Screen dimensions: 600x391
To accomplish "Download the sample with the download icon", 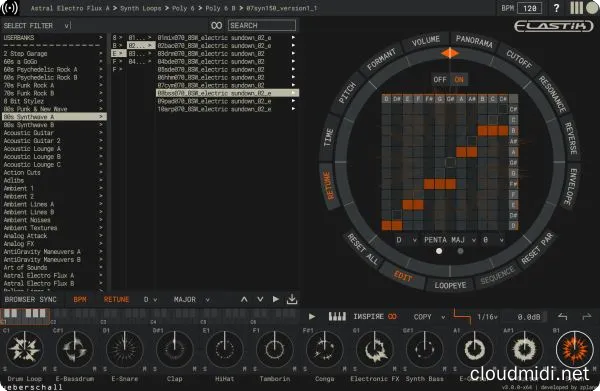I will pyautogui.click(x=292, y=299).
